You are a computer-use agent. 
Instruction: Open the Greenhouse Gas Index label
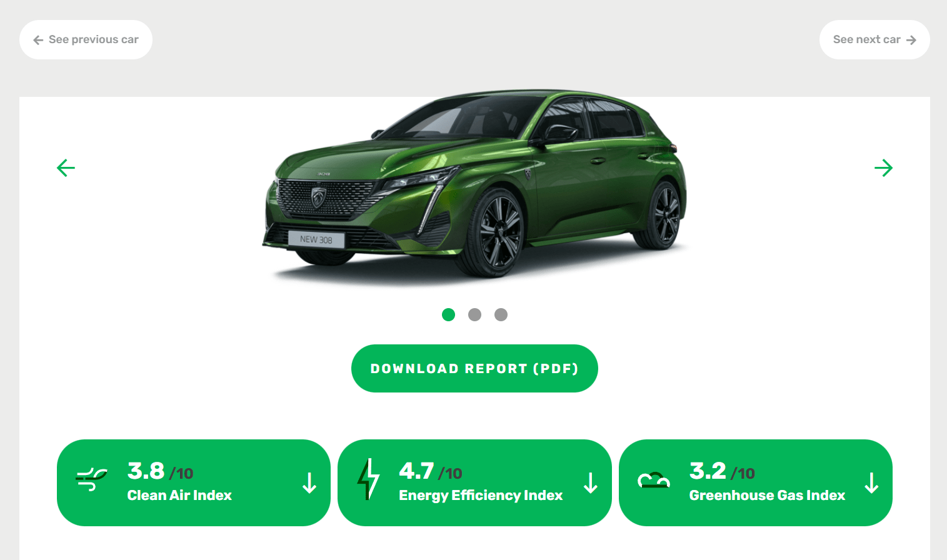(767, 495)
